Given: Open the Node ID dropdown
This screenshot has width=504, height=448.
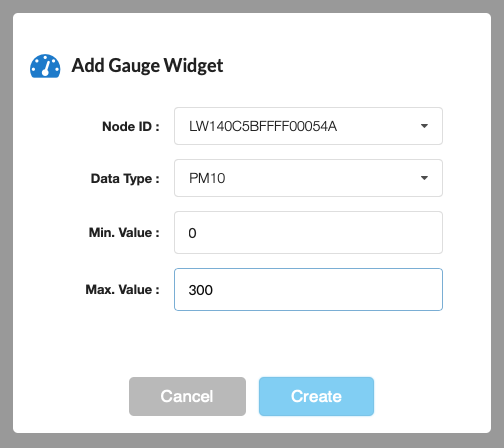Looking at the screenshot, I should click(308, 126).
